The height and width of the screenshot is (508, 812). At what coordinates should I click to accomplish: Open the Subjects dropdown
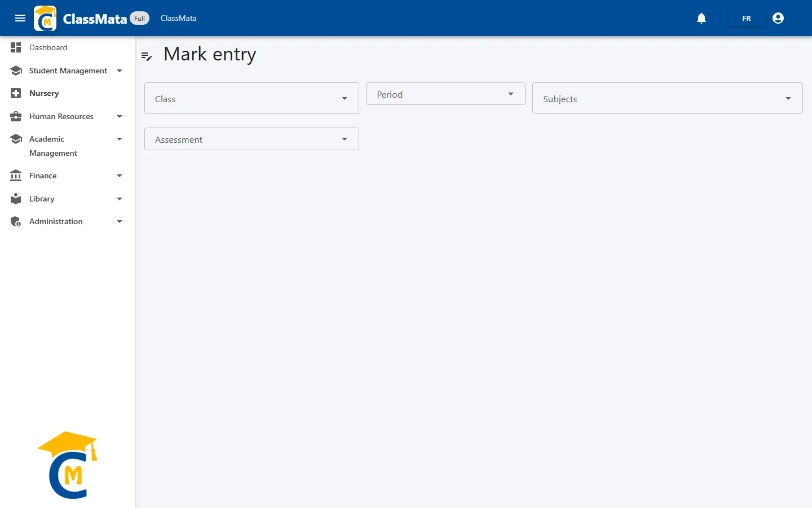(667, 98)
